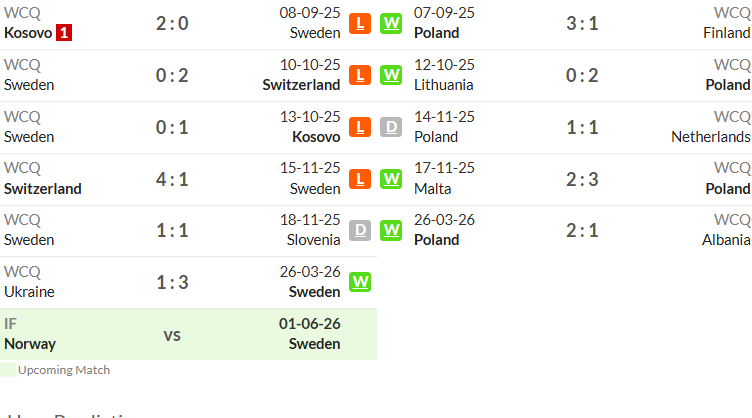The width and height of the screenshot is (752, 418).
Task: Click the L badge for Switzerland vs Sweden 15-11-25
Action: coord(360,179)
